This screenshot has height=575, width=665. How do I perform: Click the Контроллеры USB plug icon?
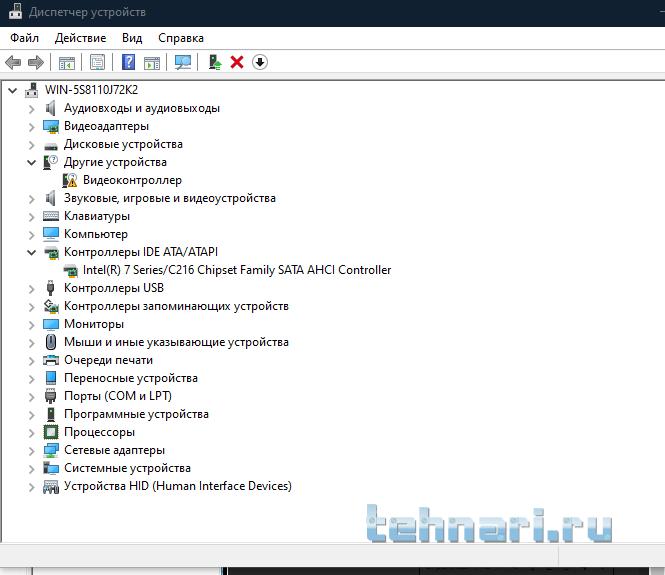point(50,288)
